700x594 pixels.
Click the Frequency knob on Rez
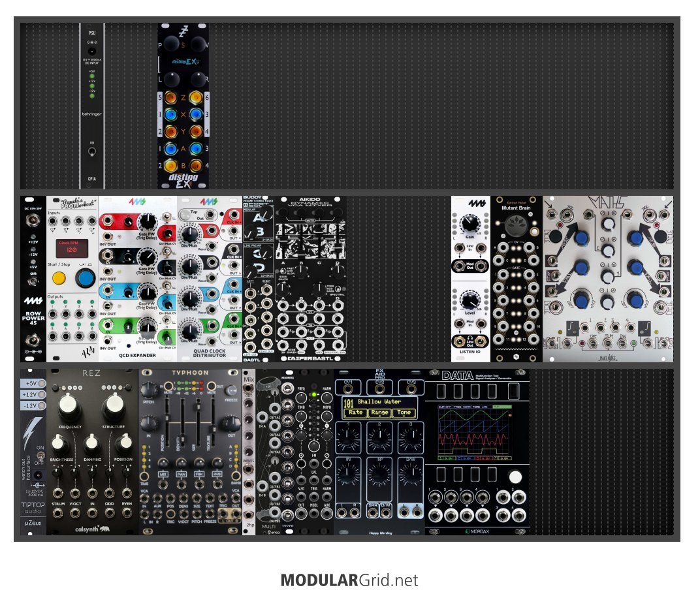[x=69, y=407]
